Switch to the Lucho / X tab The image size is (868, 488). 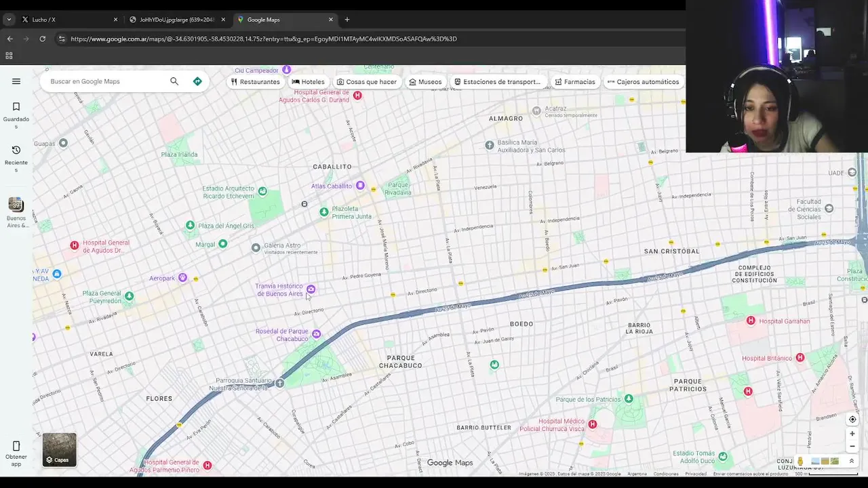[68, 20]
